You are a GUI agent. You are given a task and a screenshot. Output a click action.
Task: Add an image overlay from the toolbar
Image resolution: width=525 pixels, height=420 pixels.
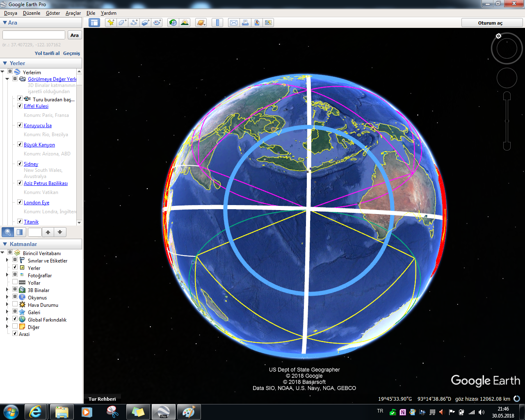tap(146, 23)
